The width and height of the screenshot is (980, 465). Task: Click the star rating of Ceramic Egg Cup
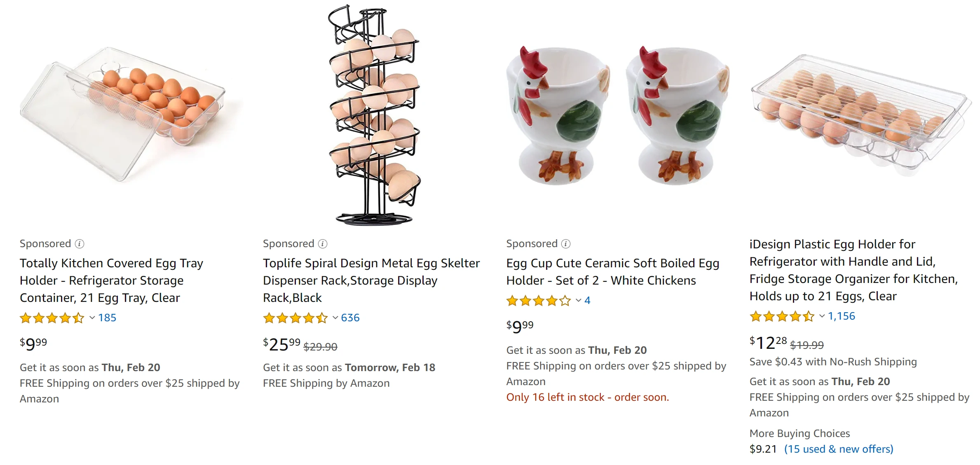pos(539,301)
